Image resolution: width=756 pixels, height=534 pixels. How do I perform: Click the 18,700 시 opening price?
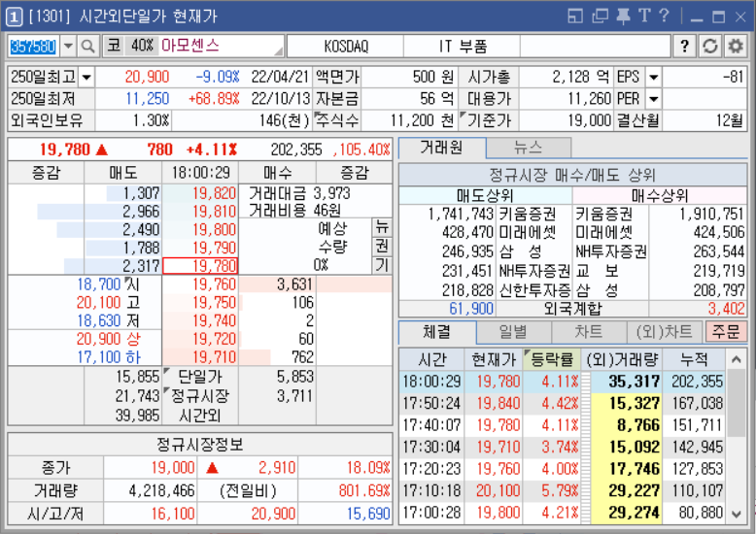[x=109, y=284]
